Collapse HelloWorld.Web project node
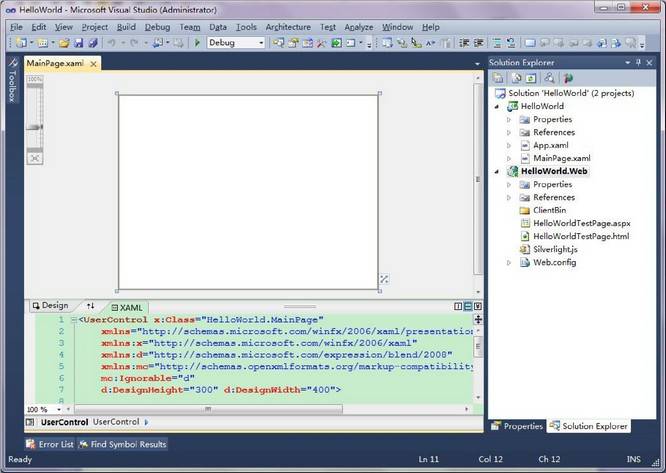 point(497,172)
